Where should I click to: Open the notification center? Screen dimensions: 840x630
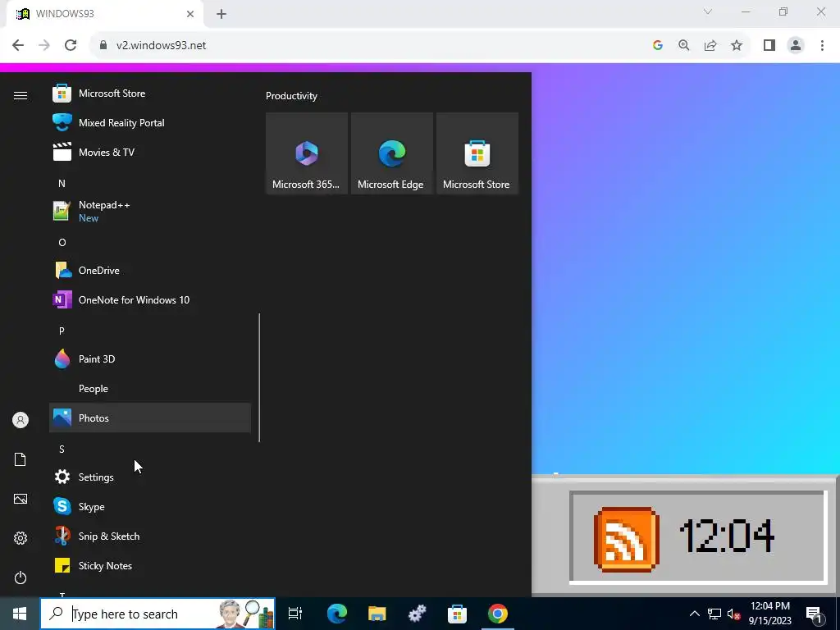pos(814,614)
